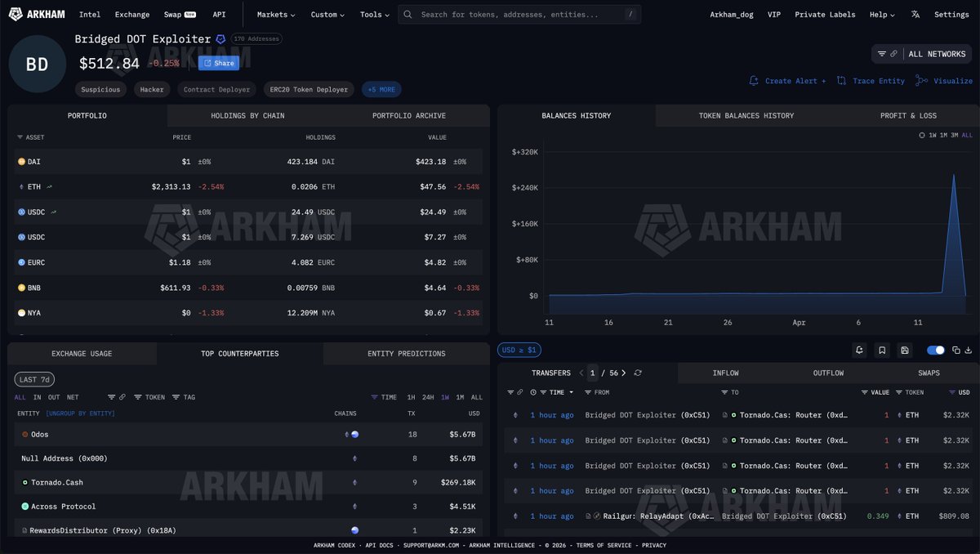Select ALL direction filter in counterparties

click(20, 397)
